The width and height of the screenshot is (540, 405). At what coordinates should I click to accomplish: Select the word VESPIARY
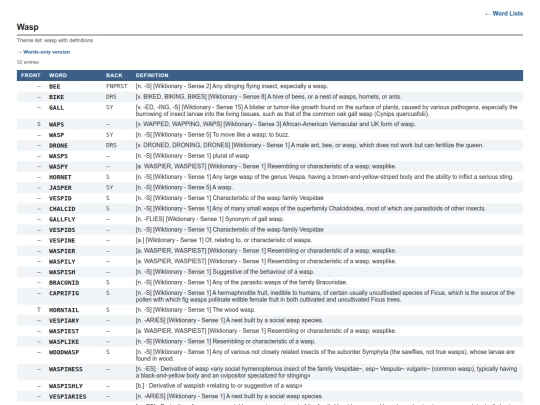click(64, 321)
